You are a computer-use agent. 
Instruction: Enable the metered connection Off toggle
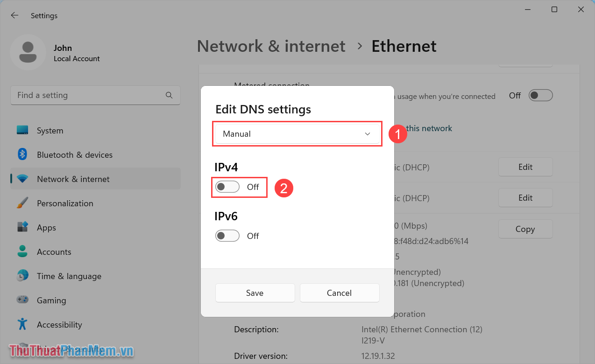540,95
